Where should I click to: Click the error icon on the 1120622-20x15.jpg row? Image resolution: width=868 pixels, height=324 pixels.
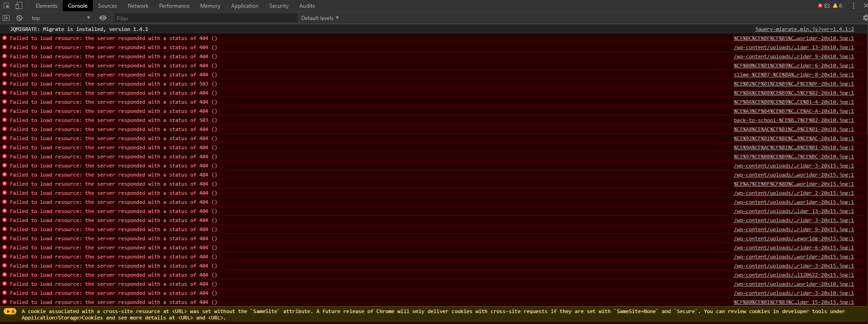(5, 275)
